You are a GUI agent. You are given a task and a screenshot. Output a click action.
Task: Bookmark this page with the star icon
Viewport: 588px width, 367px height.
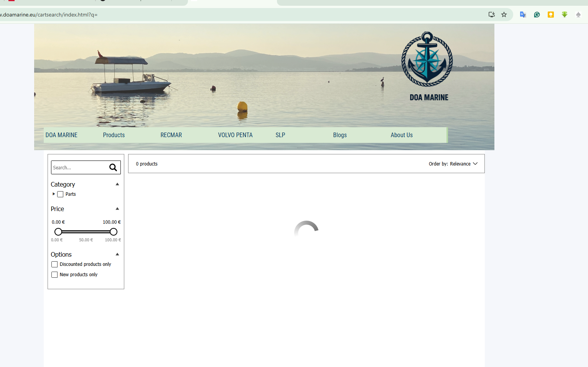[504, 15]
